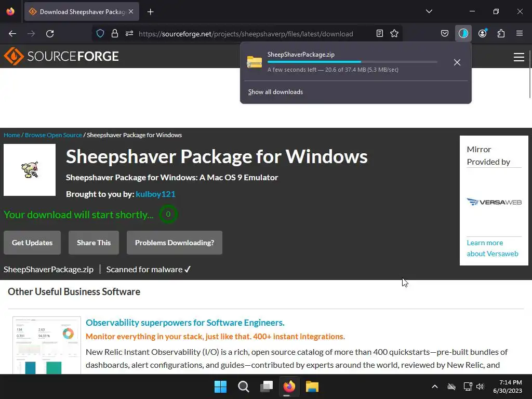Reload the page with the refresh icon
This screenshot has height=399, width=532.
[x=50, y=34]
